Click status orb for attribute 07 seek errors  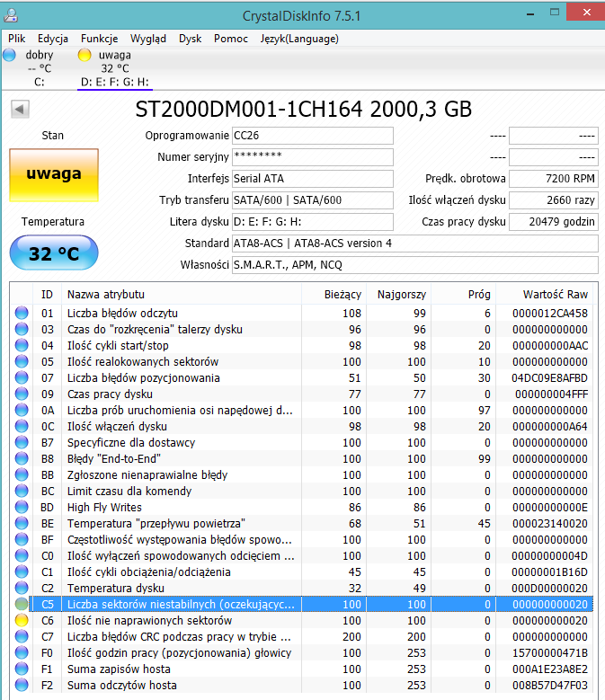22,377
